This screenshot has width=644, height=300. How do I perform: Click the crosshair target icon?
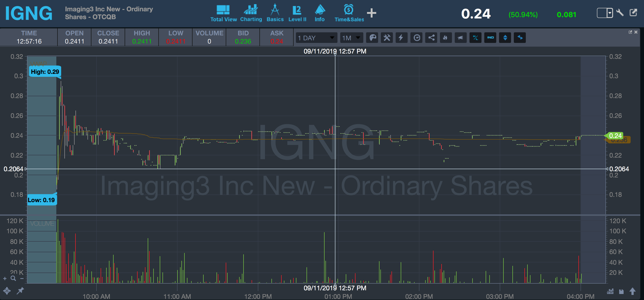tap(7, 291)
